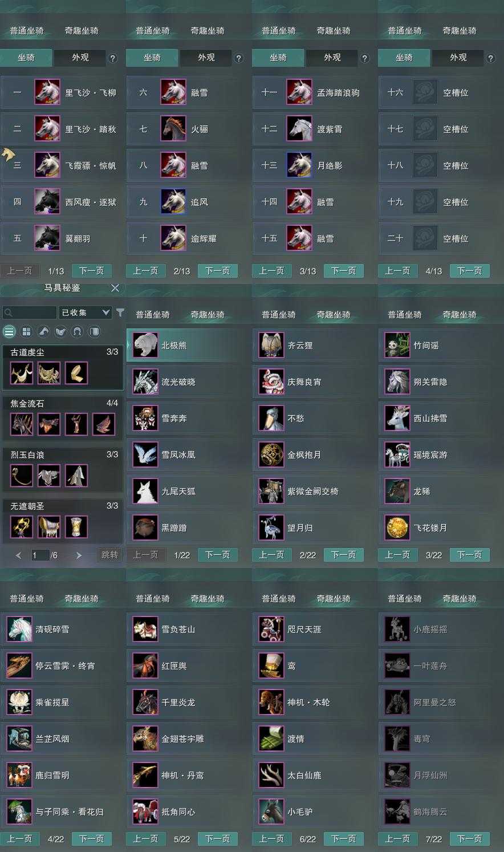
Task: Select the 北极熊 polar bear mount icon
Action: pyautogui.click(x=145, y=345)
